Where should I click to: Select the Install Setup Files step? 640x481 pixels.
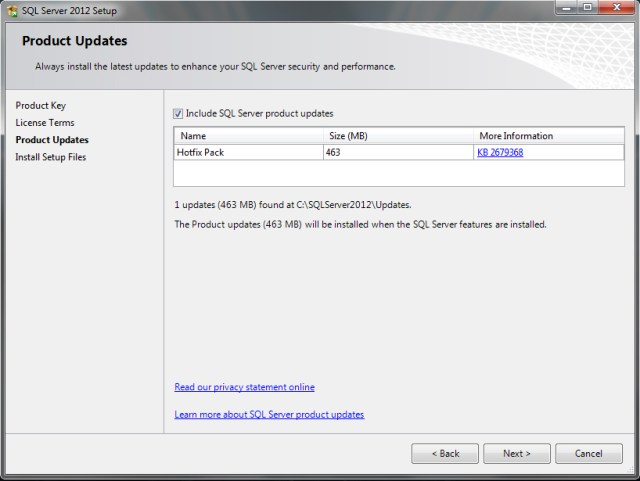(x=51, y=157)
